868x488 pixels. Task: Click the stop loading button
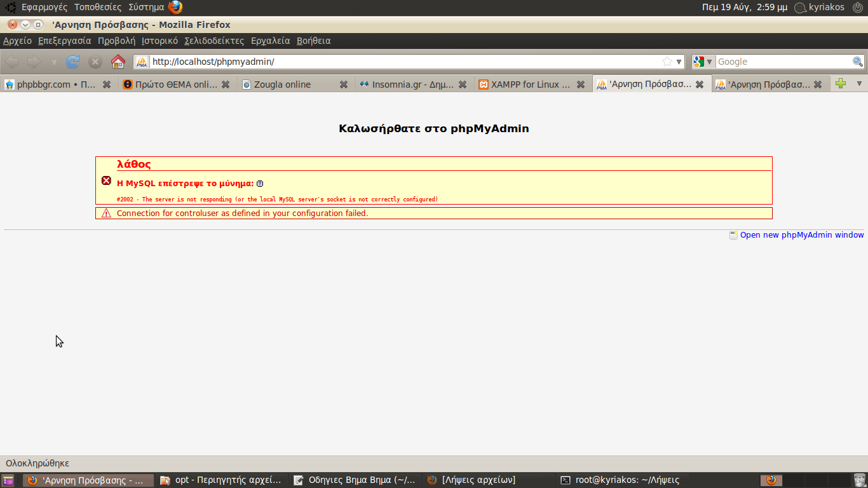[x=95, y=62]
